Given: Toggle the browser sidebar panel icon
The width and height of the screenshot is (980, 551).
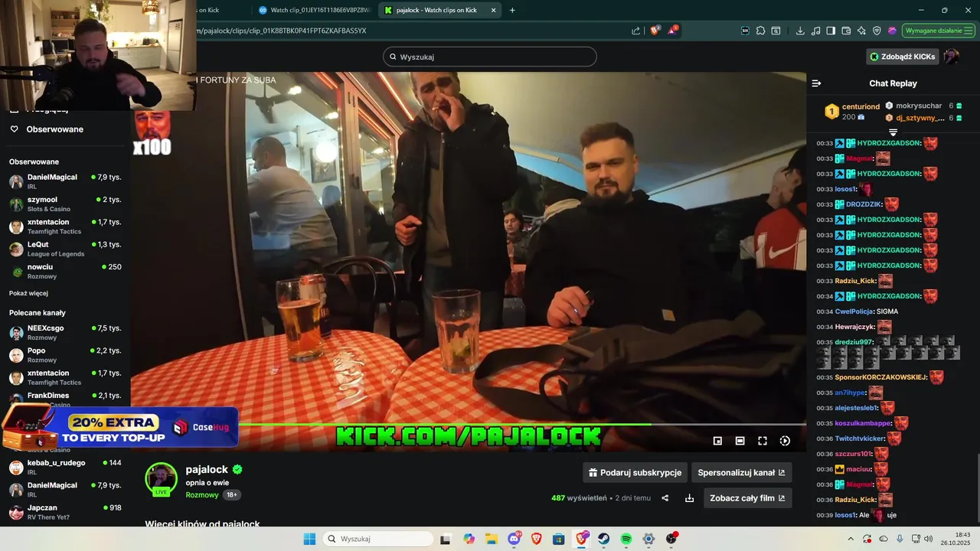Looking at the screenshot, I should (831, 31).
